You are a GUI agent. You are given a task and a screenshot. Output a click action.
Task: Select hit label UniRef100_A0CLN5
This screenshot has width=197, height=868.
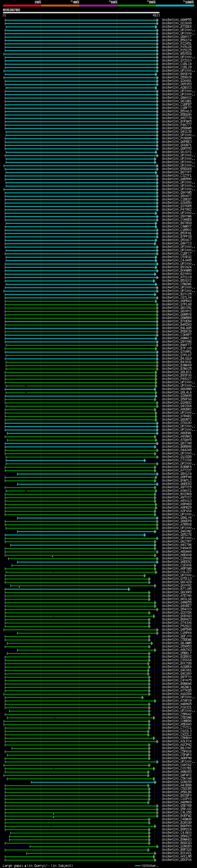(x=177, y=857)
